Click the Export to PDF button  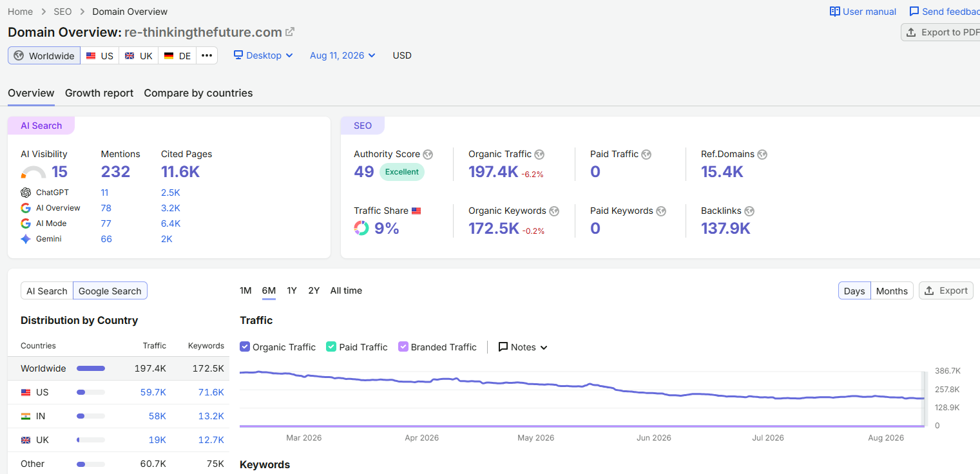click(941, 32)
